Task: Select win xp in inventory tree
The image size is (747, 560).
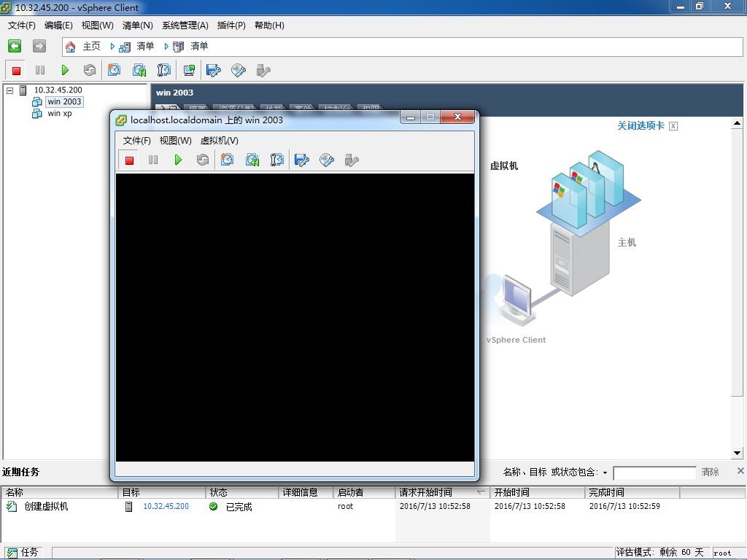Action: [x=60, y=113]
